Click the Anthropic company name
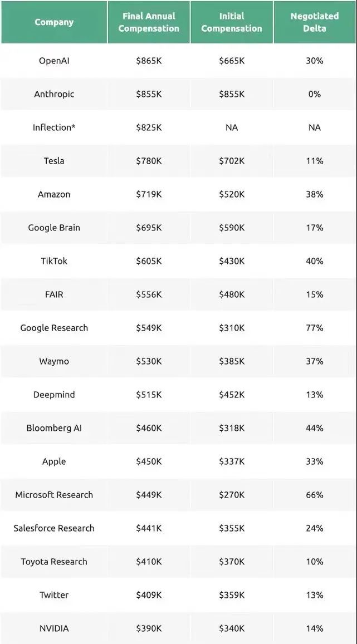This screenshot has width=357, height=644. [x=54, y=94]
